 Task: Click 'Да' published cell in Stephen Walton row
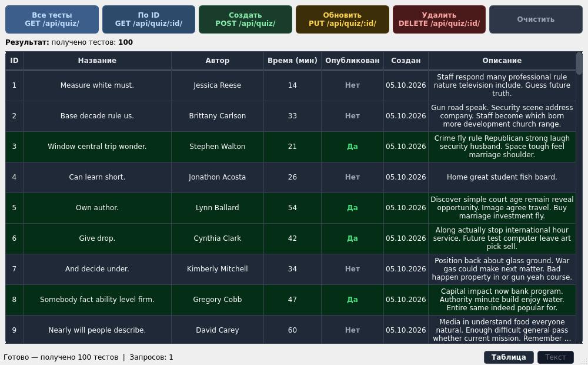coord(352,147)
